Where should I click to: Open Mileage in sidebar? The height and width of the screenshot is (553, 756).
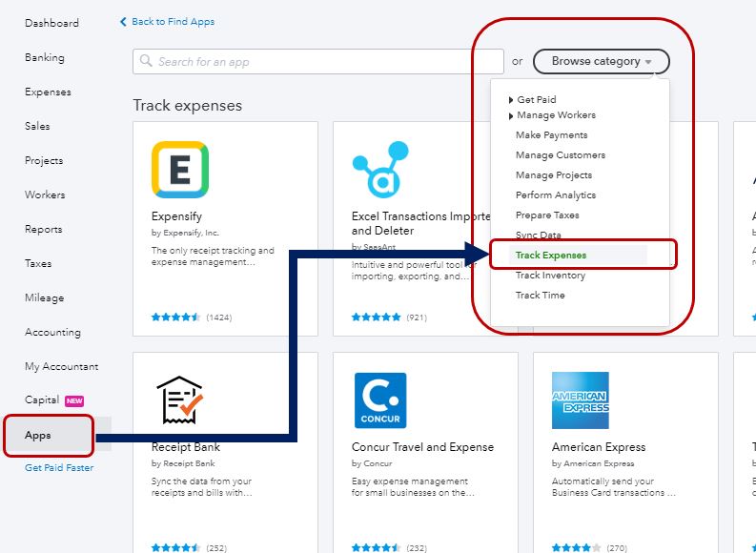pos(45,298)
